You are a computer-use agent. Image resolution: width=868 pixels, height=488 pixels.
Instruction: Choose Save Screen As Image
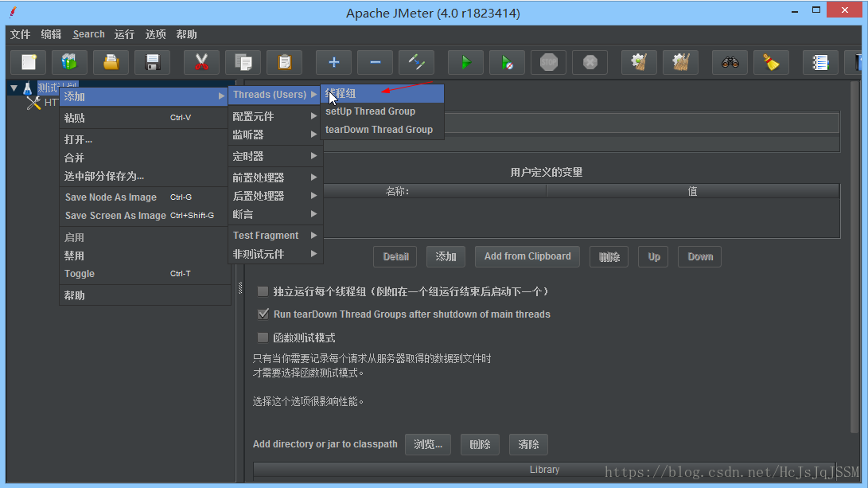point(143,216)
